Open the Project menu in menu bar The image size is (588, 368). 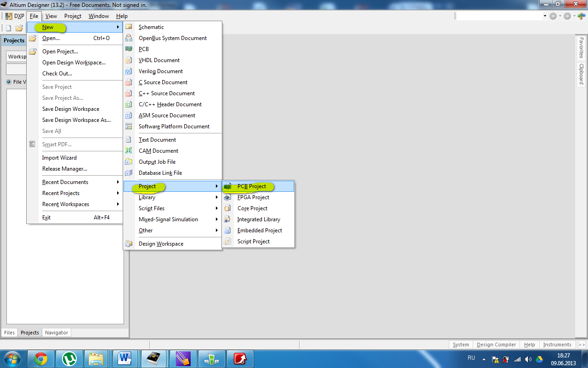click(x=73, y=16)
